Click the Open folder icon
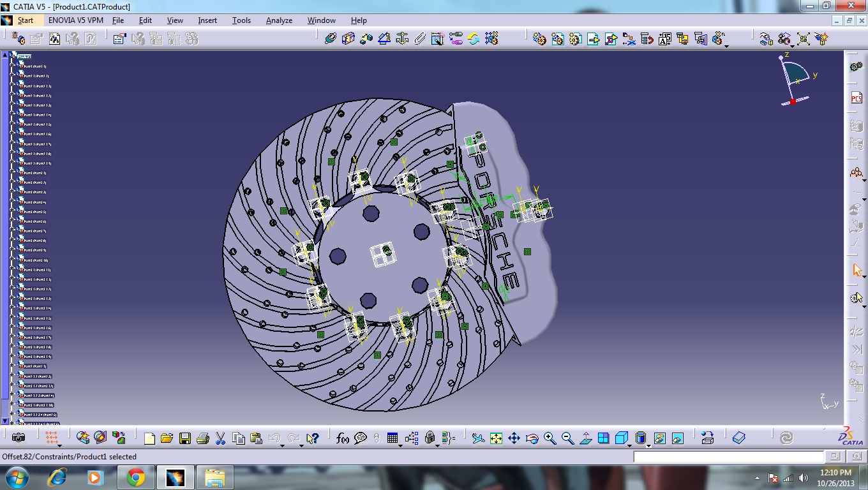Image resolution: width=868 pixels, height=490 pixels. (x=167, y=438)
